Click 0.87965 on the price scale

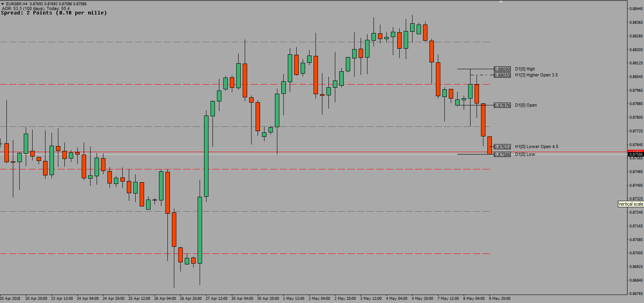pyautogui.click(x=636, y=91)
